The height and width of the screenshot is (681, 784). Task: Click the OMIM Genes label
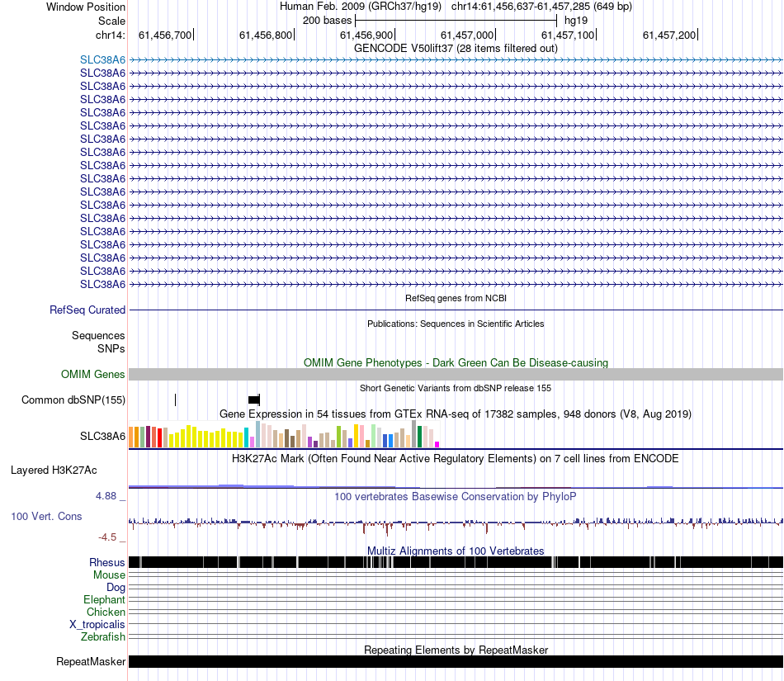click(x=93, y=374)
